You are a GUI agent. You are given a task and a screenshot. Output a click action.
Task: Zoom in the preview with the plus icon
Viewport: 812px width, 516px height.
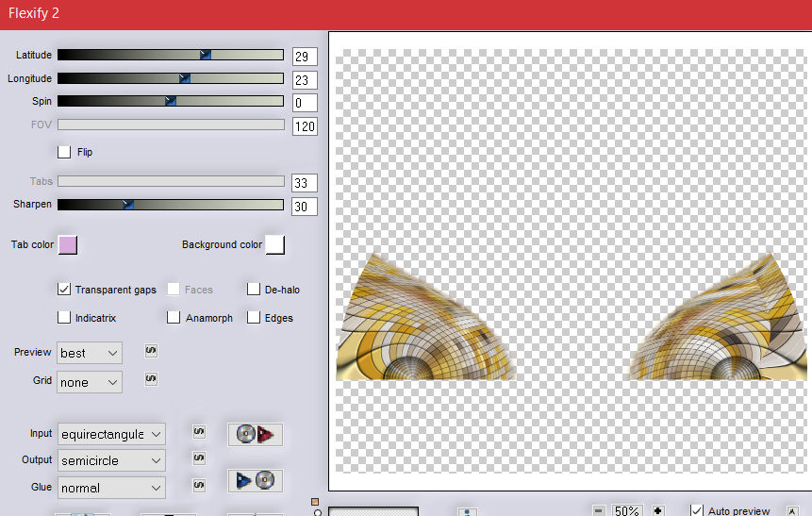coord(657,511)
